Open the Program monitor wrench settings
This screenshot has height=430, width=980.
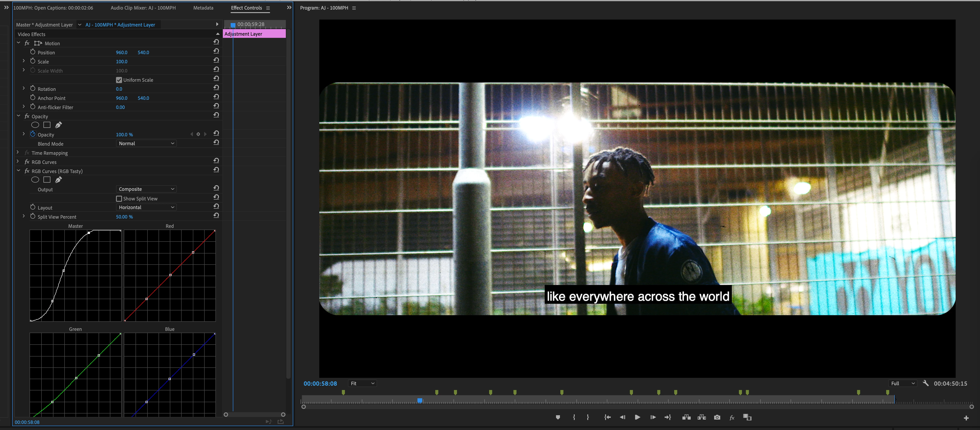pos(926,383)
